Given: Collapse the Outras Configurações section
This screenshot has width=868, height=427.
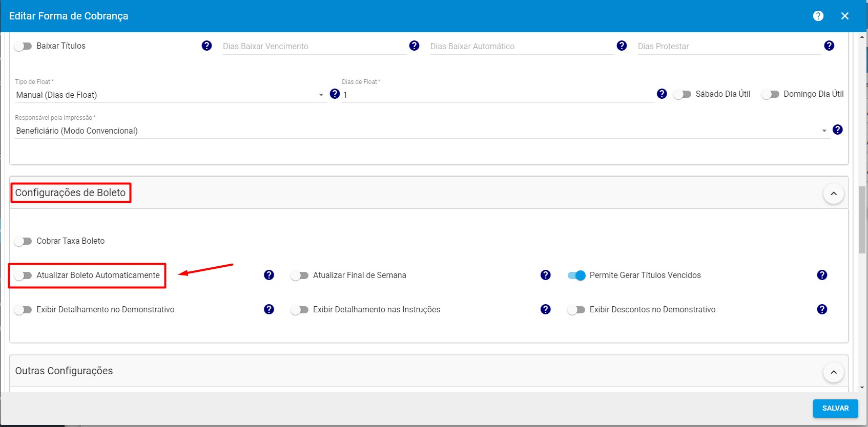Looking at the screenshot, I should 834,372.
